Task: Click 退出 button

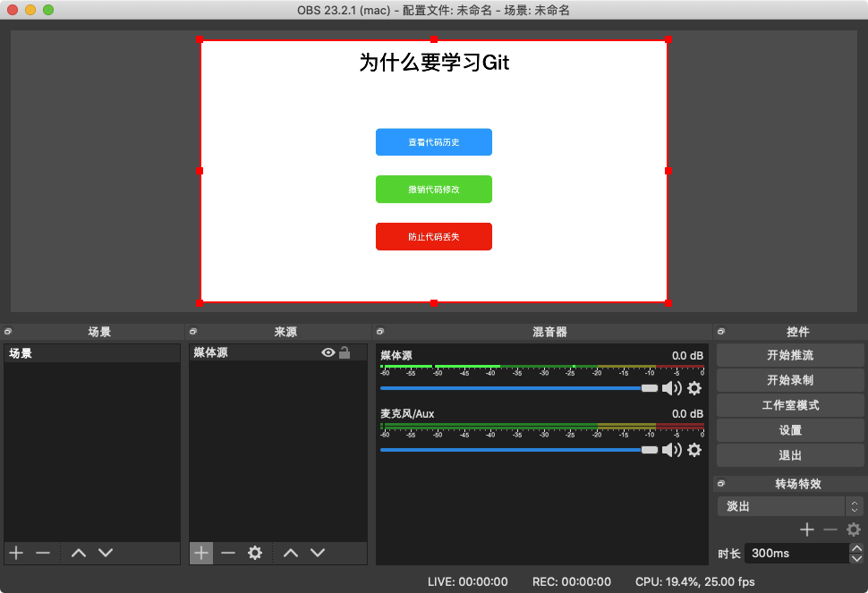Action: (x=790, y=455)
